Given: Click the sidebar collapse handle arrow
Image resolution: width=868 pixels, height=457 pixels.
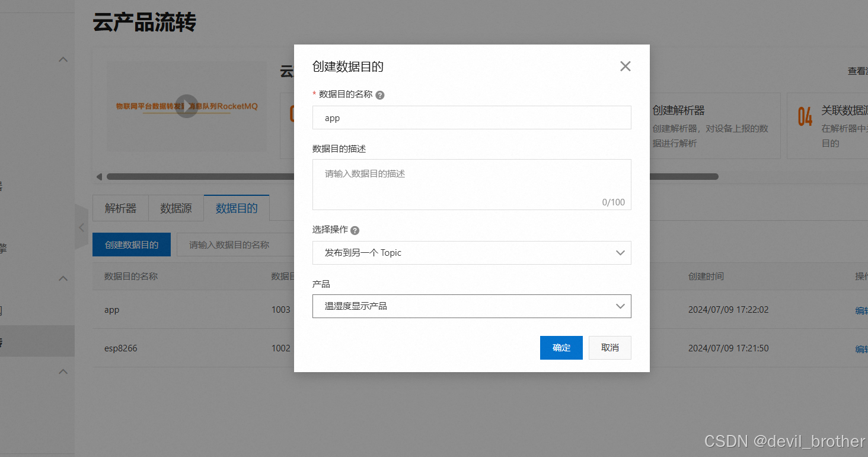Looking at the screenshot, I should pos(81,227).
